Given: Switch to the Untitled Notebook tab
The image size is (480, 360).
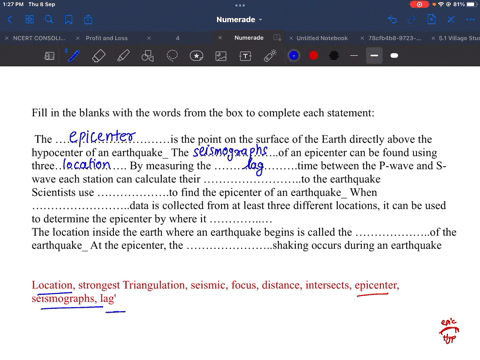Looking at the screenshot, I should tap(322, 38).
